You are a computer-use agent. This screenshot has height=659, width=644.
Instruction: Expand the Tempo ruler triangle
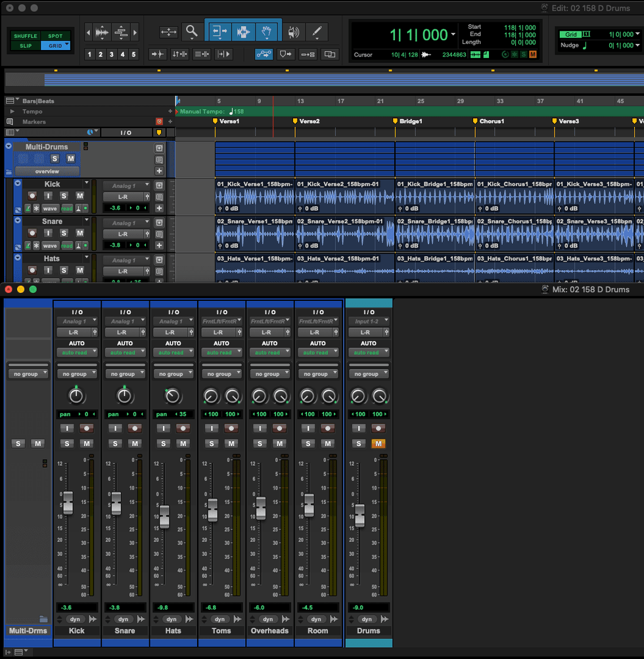(x=11, y=112)
